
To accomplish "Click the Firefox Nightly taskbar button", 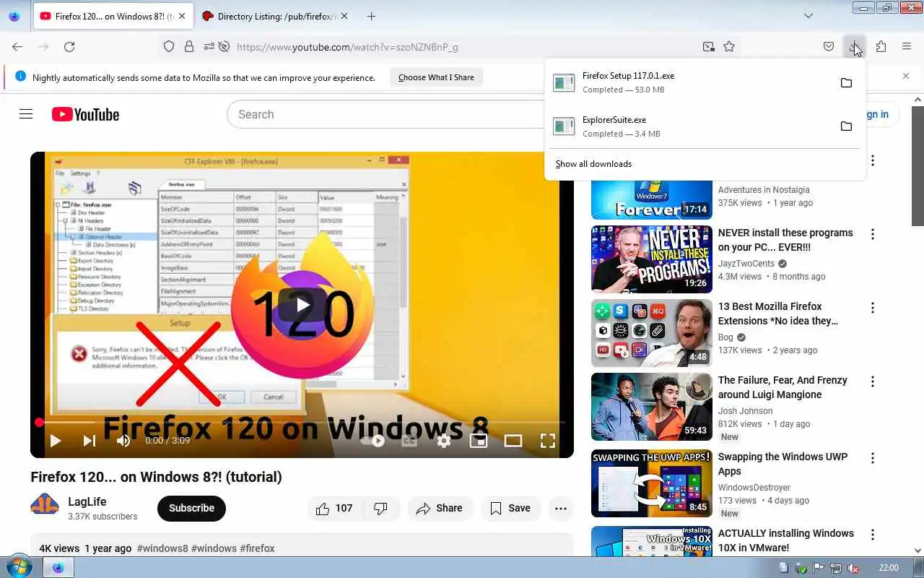I will [58, 568].
